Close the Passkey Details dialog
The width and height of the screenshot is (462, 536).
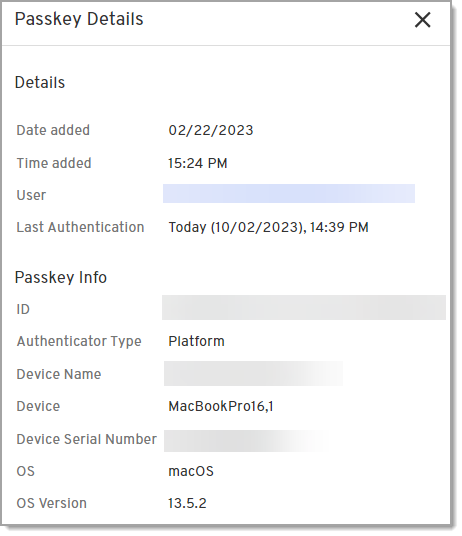(422, 19)
